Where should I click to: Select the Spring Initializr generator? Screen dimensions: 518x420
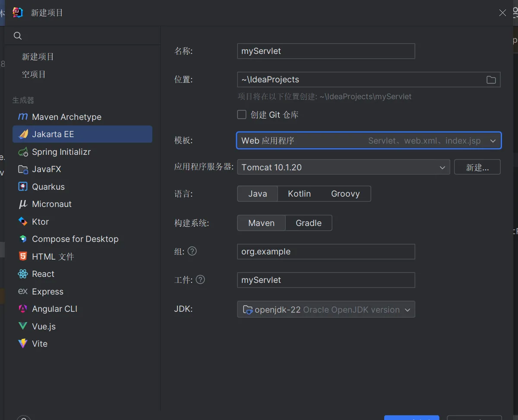(82, 152)
